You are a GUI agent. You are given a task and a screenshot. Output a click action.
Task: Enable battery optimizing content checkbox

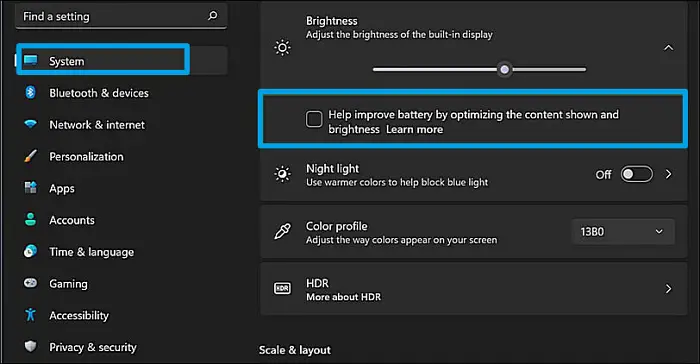click(314, 119)
